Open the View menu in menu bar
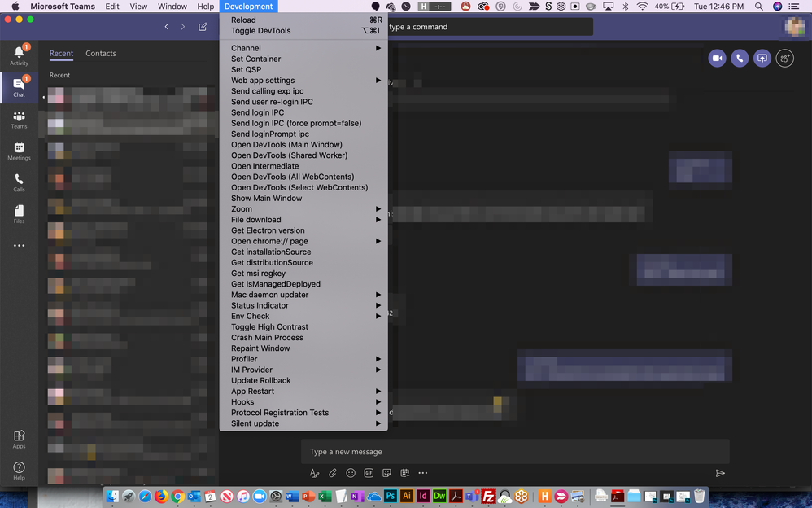The height and width of the screenshot is (508, 812). click(138, 7)
